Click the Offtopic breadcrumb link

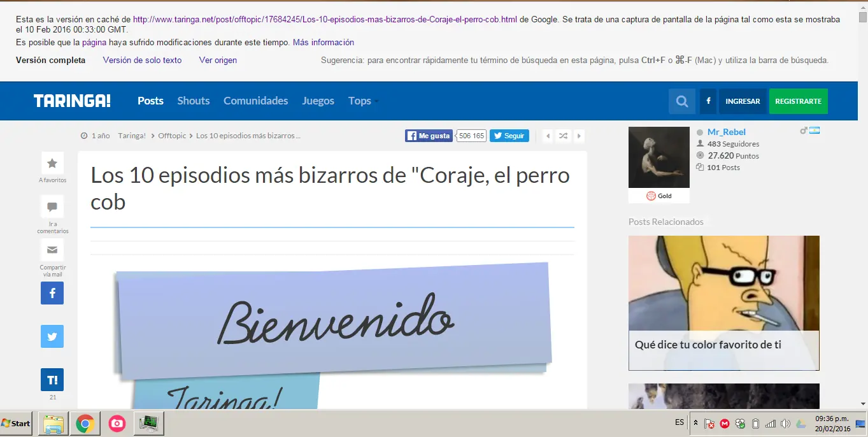coord(172,136)
